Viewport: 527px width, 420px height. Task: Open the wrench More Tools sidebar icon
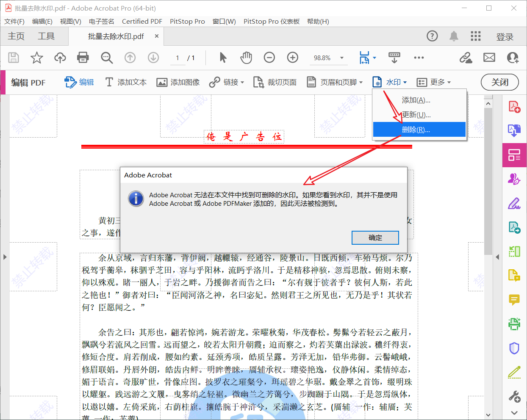coord(514,396)
